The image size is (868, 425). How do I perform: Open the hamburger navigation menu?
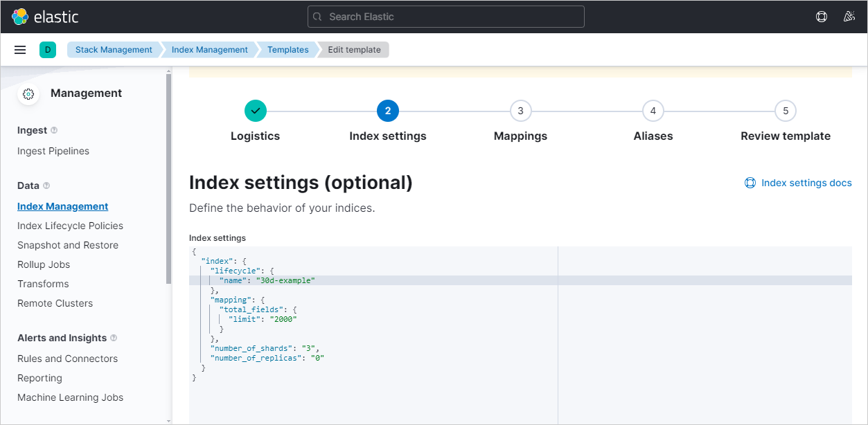click(x=20, y=50)
